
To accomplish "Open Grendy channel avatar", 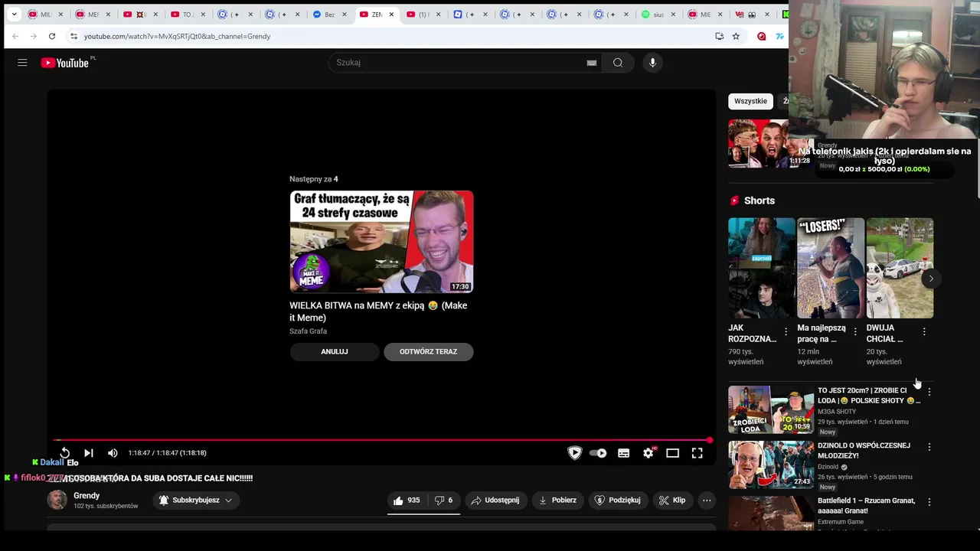I will click(x=57, y=500).
